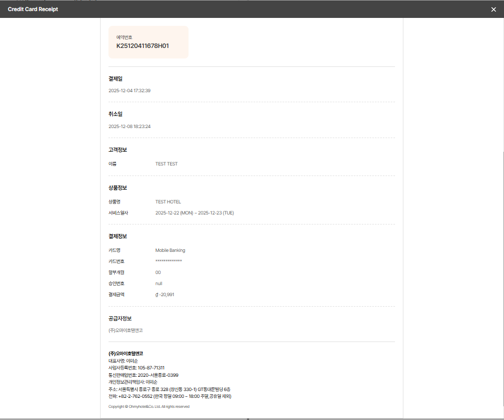Image resolution: width=504 pixels, height=420 pixels.
Task: Click the '상품정보' section heading
Action: [117, 188]
